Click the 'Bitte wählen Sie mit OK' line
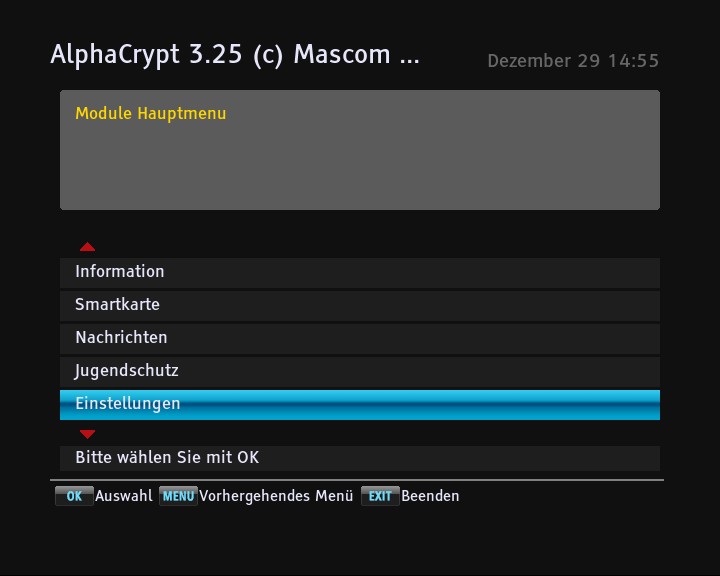The width and height of the screenshot is (720, 576). click(167, 458)
